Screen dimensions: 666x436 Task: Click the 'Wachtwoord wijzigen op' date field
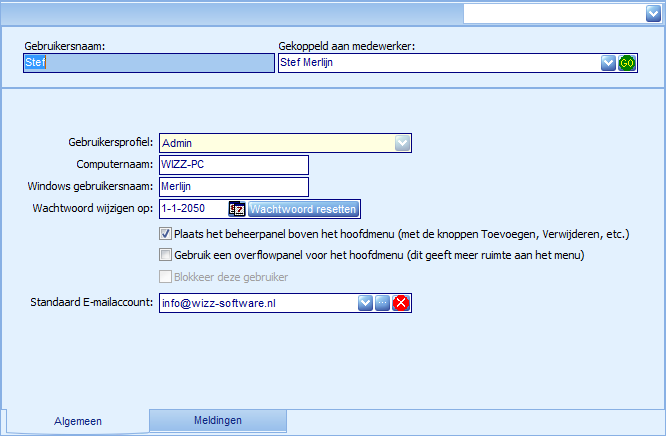coord(192,209)
